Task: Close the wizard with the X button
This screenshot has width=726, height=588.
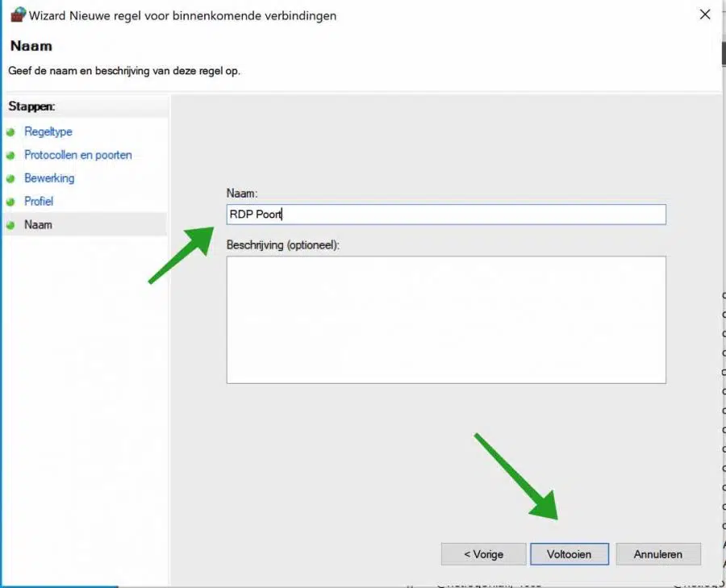Action: (x=705, y=15)
